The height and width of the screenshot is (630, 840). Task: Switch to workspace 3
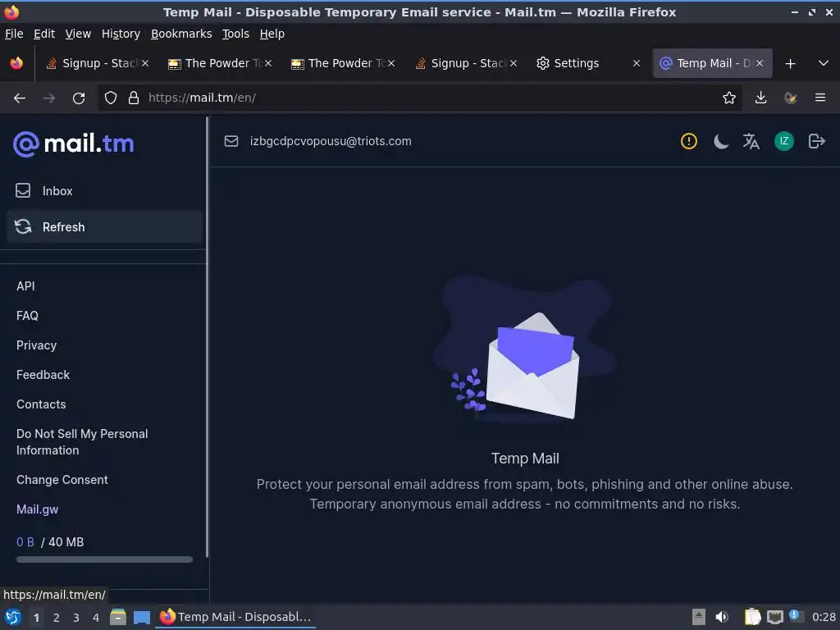point(76,618)
